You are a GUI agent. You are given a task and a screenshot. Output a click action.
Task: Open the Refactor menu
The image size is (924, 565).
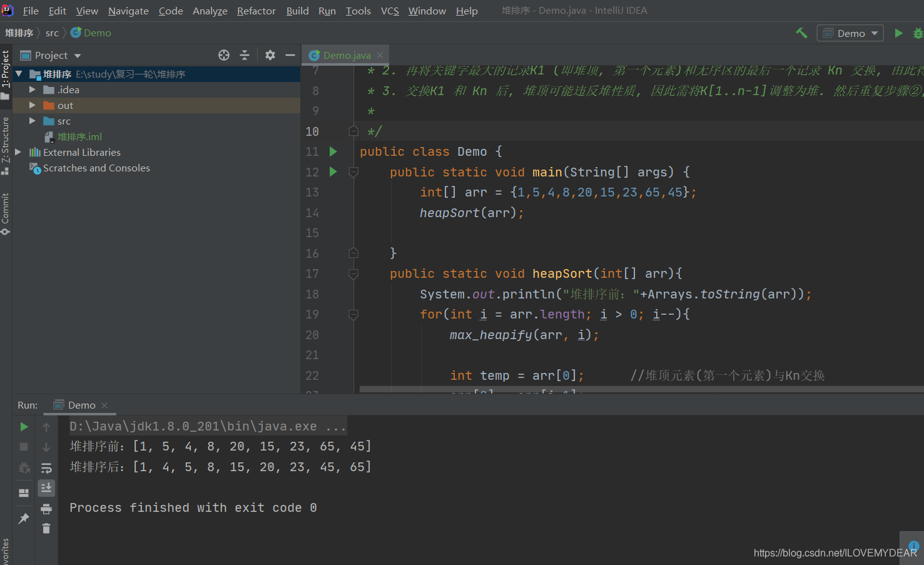pyautogui.click(x=256, y=11)
